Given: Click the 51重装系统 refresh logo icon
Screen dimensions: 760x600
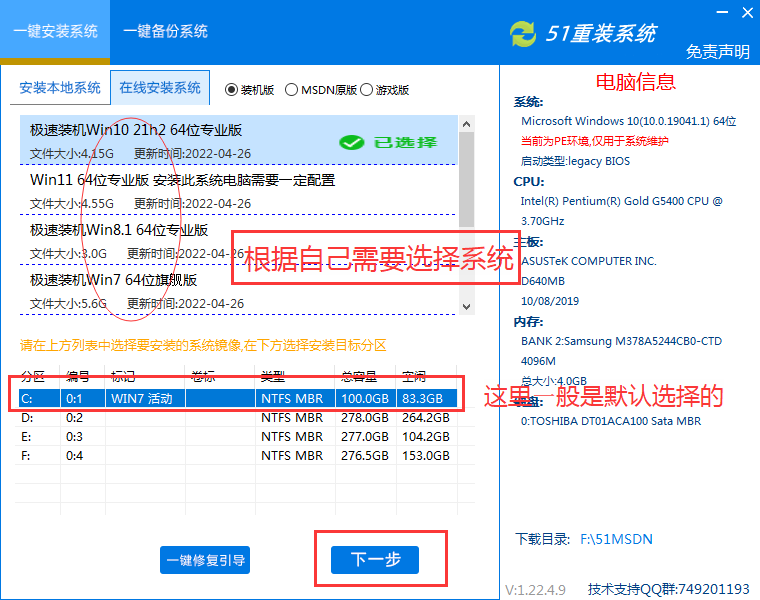Looking at the screenshot, I should pyautogui.click(x=523, y=34).
